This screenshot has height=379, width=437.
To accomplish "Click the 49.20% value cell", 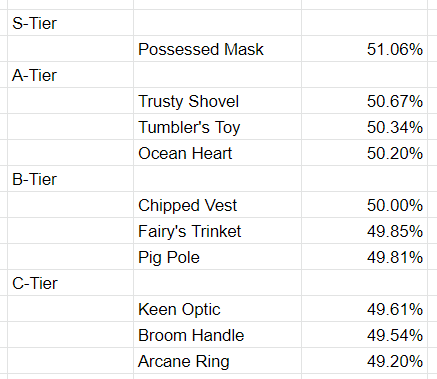I will (x=364, y=361).
